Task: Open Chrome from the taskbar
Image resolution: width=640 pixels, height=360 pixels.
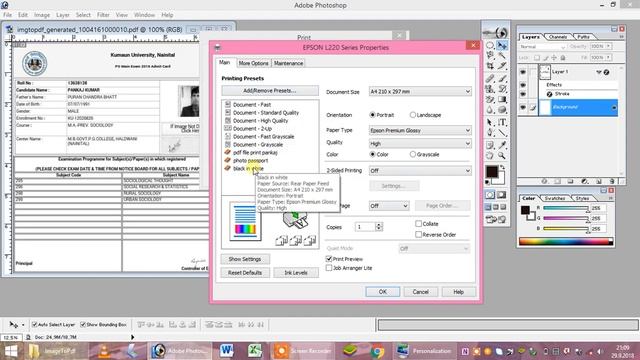Action: click(377, 351)
